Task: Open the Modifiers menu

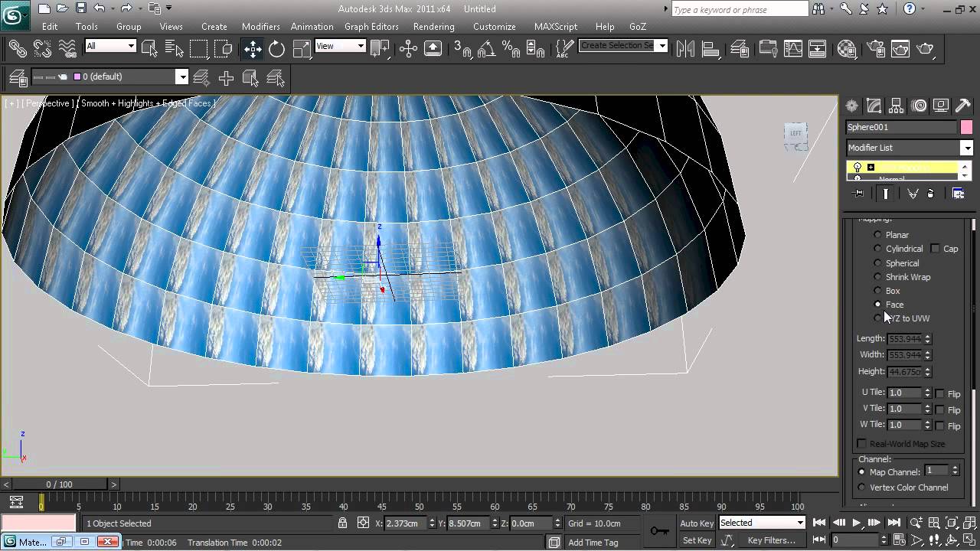Action: [261, 26]
